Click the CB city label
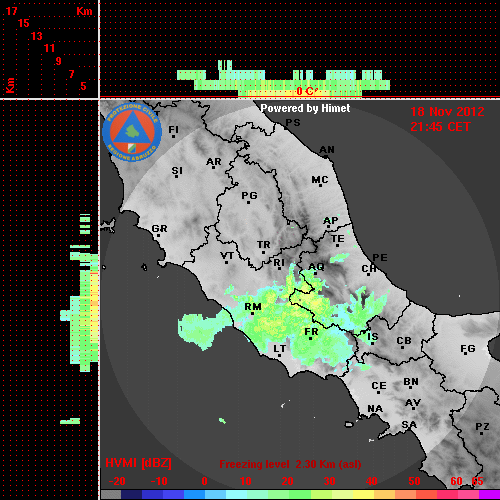500x500 pixels. click(x=404, y=341)
